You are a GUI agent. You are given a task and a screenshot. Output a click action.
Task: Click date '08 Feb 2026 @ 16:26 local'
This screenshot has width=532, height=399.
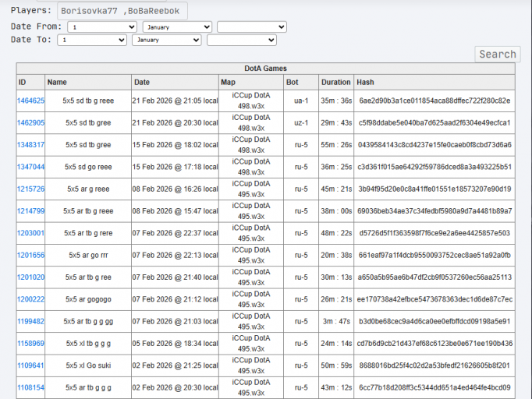click(175, 189)
